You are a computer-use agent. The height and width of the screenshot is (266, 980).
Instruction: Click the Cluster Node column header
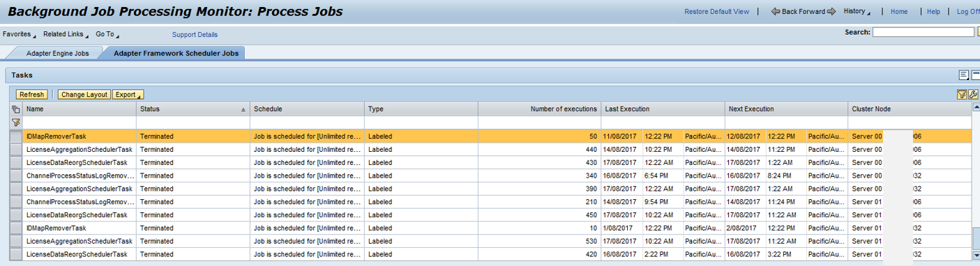910,109
